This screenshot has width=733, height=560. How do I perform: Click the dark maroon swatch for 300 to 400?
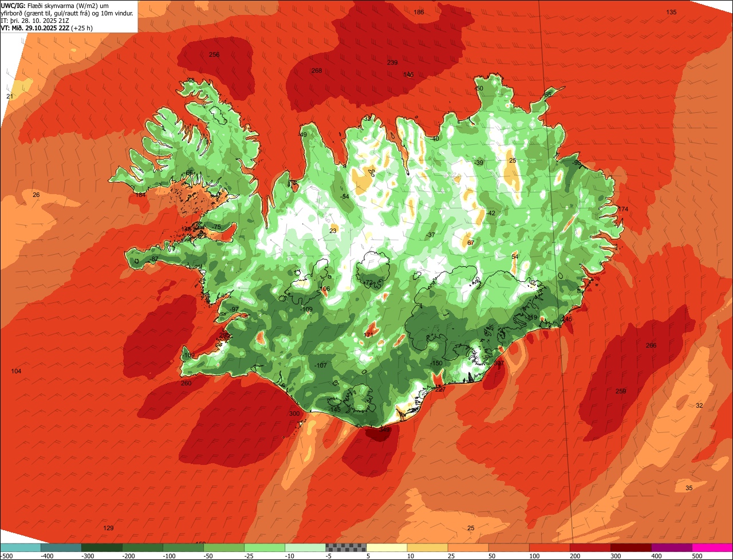(x=630, y=547)
